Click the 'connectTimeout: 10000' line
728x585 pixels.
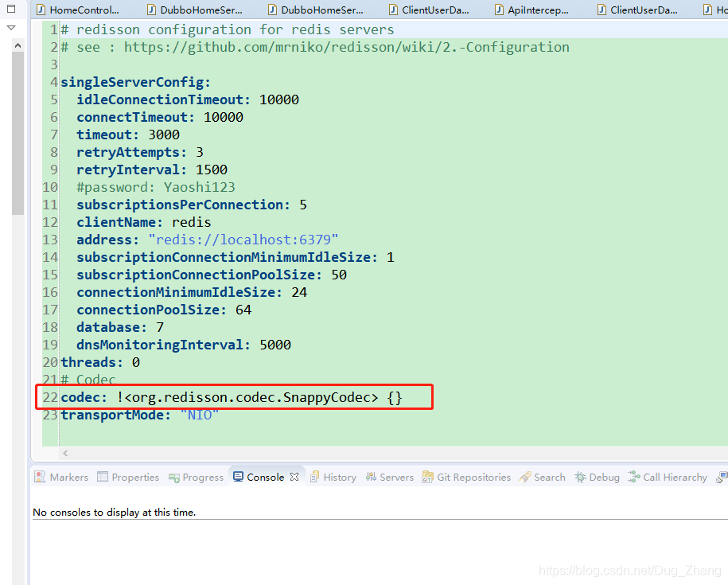(160, 118)
